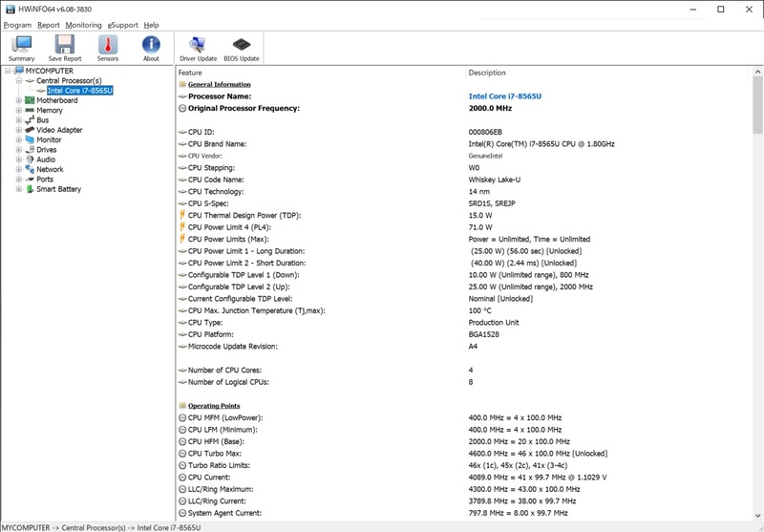Select the CPU Stepping row
The height and width of the screenshot is (532, 764).
(x=463, y=167)
